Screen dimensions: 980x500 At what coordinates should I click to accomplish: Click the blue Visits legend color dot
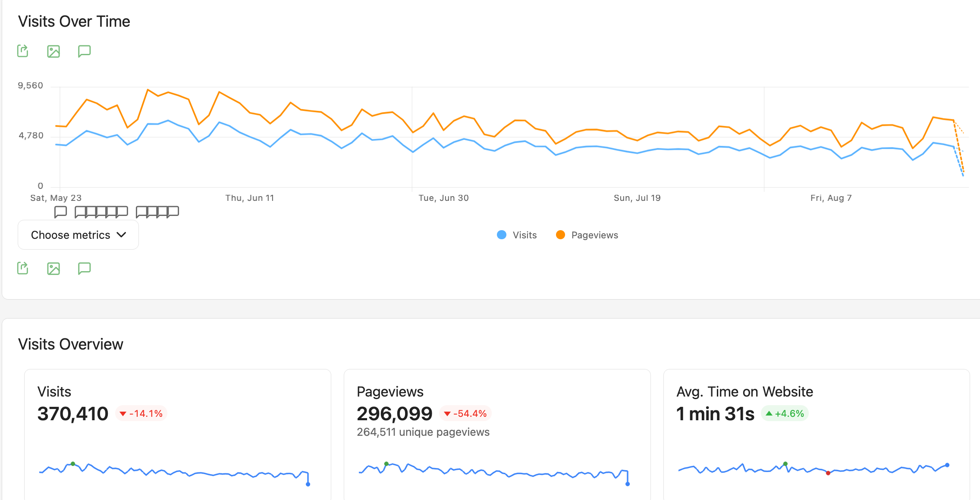pos(502,235)
